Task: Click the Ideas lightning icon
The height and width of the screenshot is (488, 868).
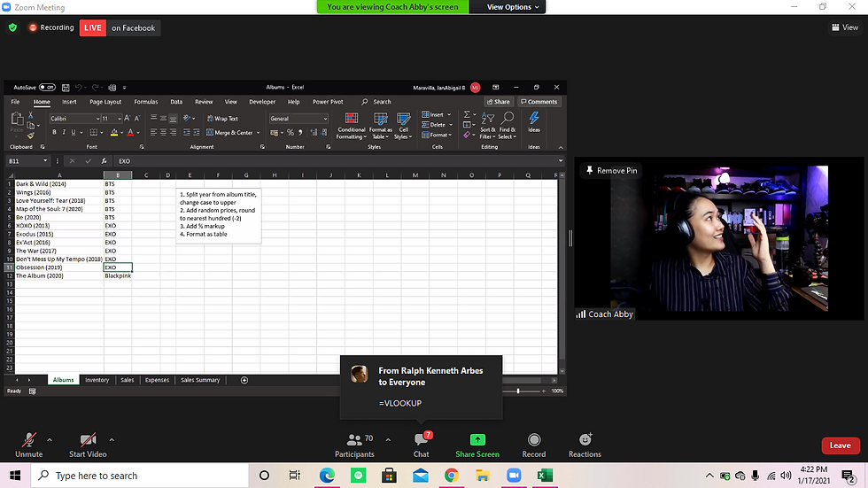Action: 533,122
